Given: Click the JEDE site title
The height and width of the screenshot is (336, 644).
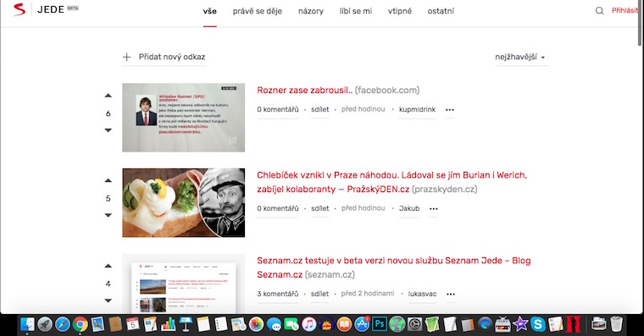Looking at the screenshot, I should 51,9.
